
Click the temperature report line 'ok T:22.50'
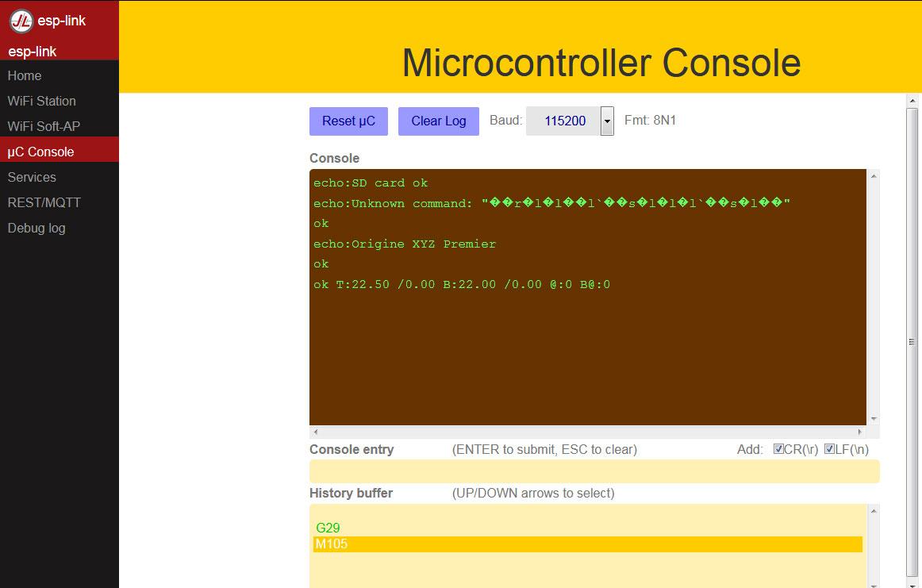[x=462, y=285]
